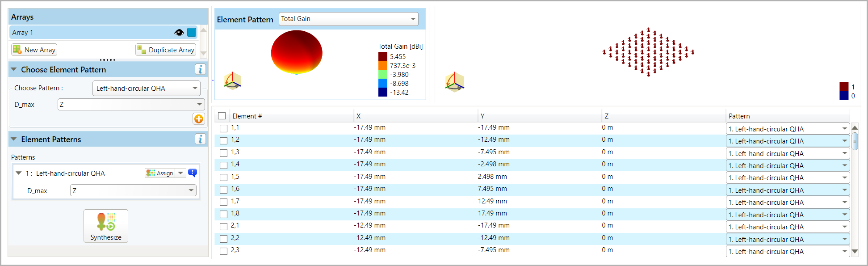The image size is (868, 266).
Task: Check the box for element 1,4
Action: coord(224,165)
